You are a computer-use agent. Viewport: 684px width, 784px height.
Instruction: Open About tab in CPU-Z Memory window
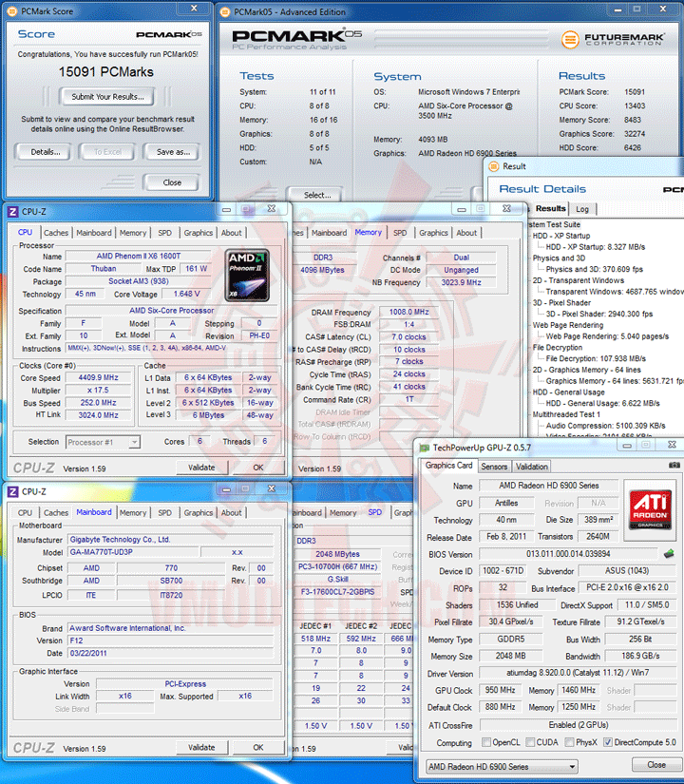tap(466, 233)
